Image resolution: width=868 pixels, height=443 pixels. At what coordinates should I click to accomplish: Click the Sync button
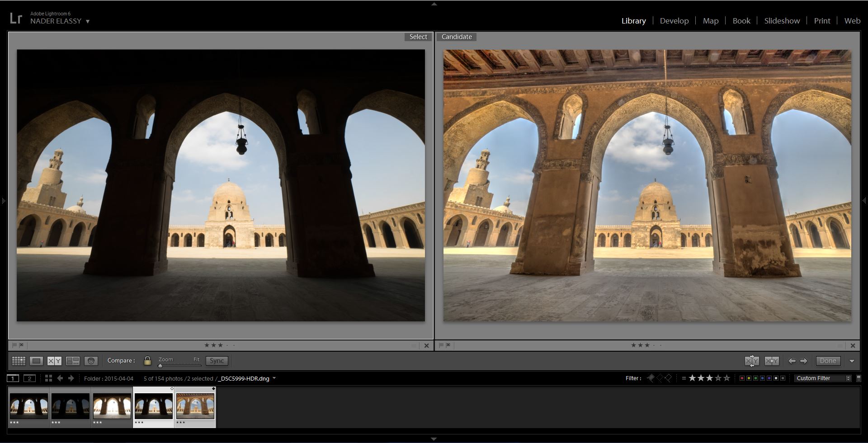point(217,361)
